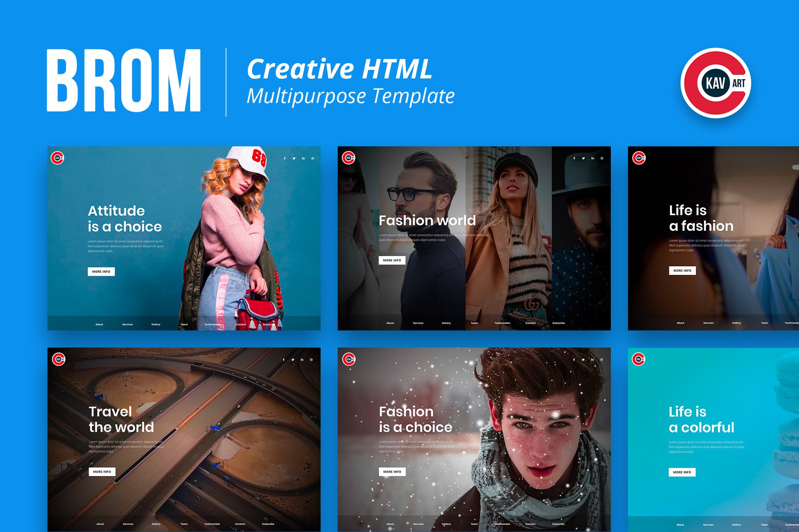
Task: Click Twitter icon in Attitude preview
Action: 294,159
